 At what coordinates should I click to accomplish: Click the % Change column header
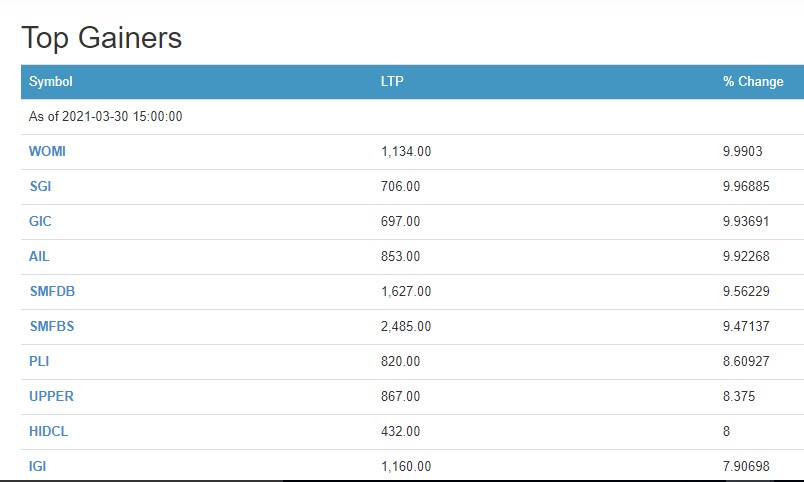pos(753,82)
